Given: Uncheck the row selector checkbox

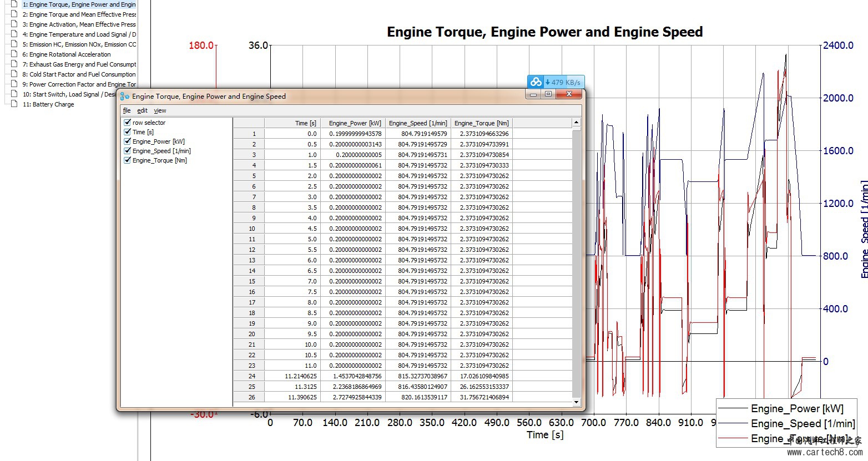Looking at the screenshot, I should 128,123.
